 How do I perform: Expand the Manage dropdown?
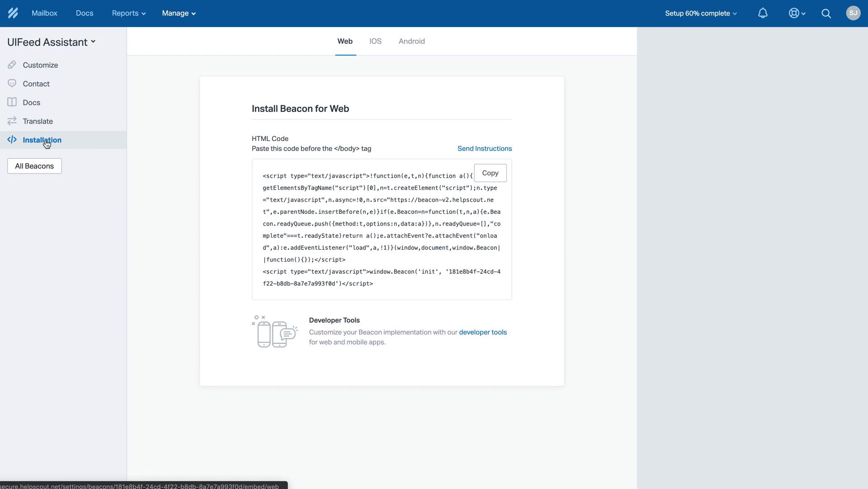pos(179,13)
